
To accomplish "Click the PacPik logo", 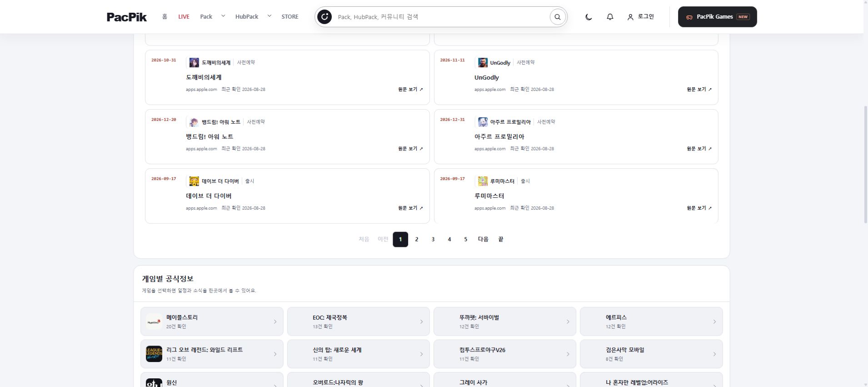I will [127, 17].
